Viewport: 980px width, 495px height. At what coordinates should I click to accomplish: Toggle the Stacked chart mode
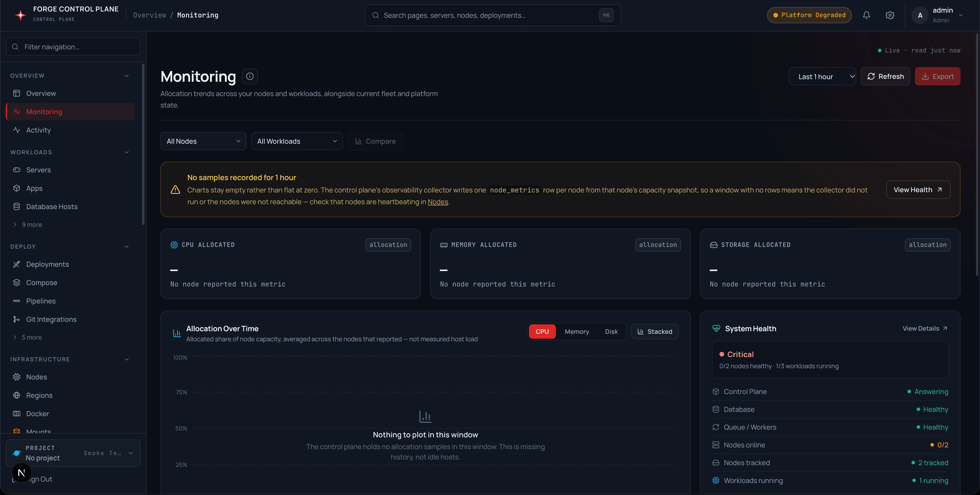point(655,332)
